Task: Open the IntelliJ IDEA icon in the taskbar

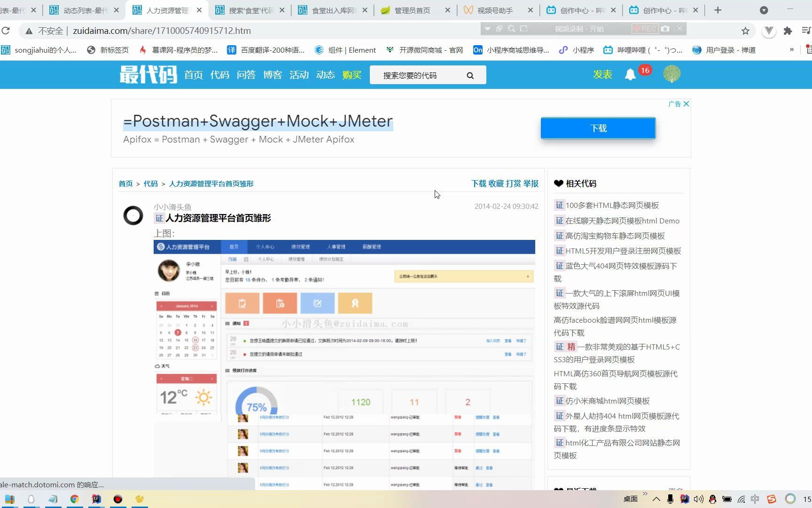Action: click(x=96, y=499)
